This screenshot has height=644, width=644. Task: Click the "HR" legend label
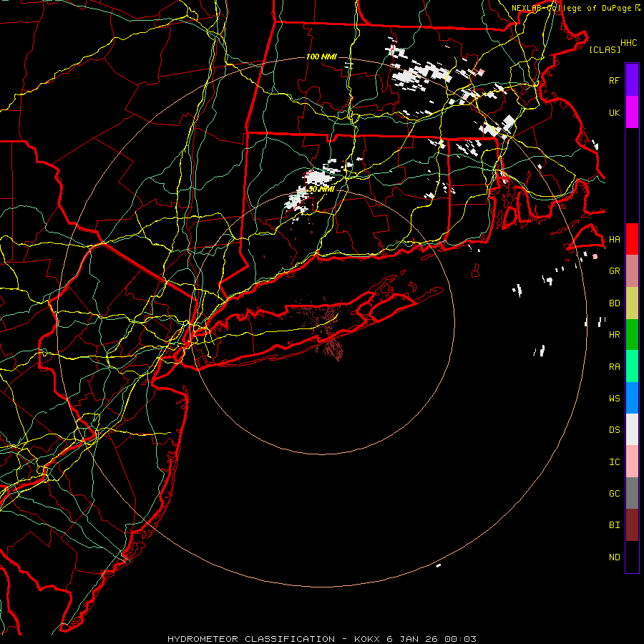pyautogui.click(x=614, y=335)
